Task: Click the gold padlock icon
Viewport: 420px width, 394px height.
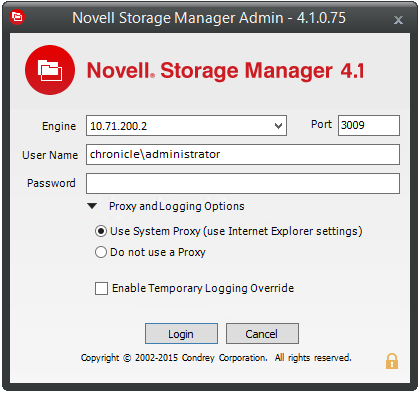Action: coord(392,361)
